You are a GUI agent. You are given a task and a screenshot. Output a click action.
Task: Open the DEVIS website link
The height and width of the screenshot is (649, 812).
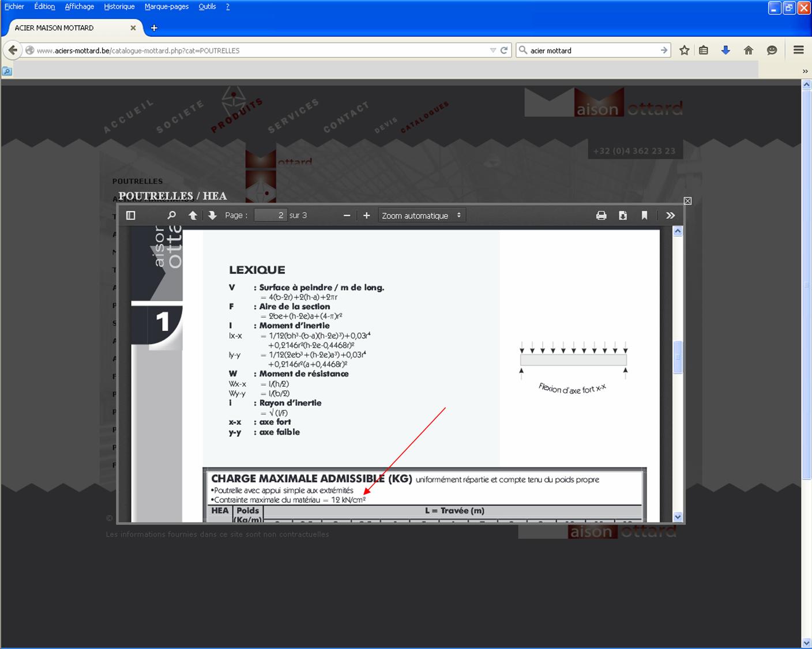[x=386, y=125]
